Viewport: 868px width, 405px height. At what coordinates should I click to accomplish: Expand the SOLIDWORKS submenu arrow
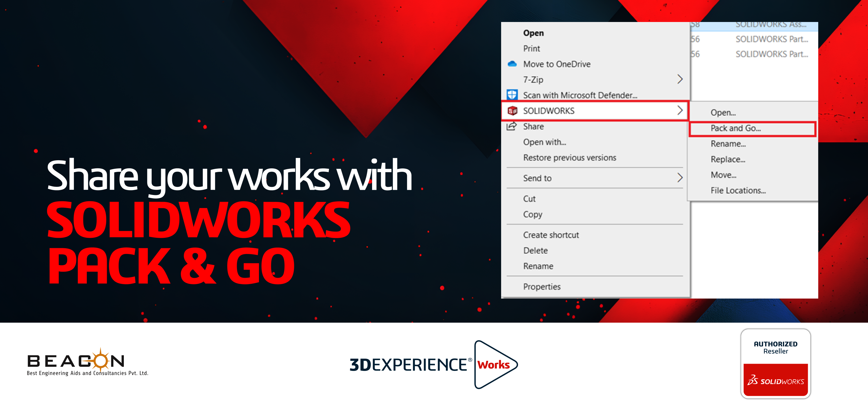point(680,110)
